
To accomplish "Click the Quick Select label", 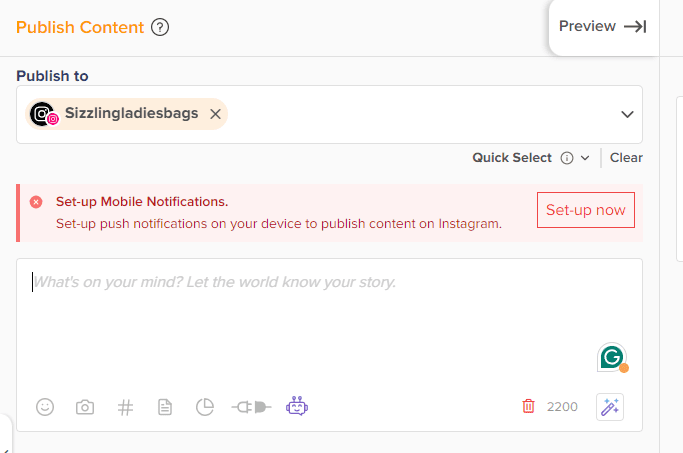I will (x=512, y=158).
